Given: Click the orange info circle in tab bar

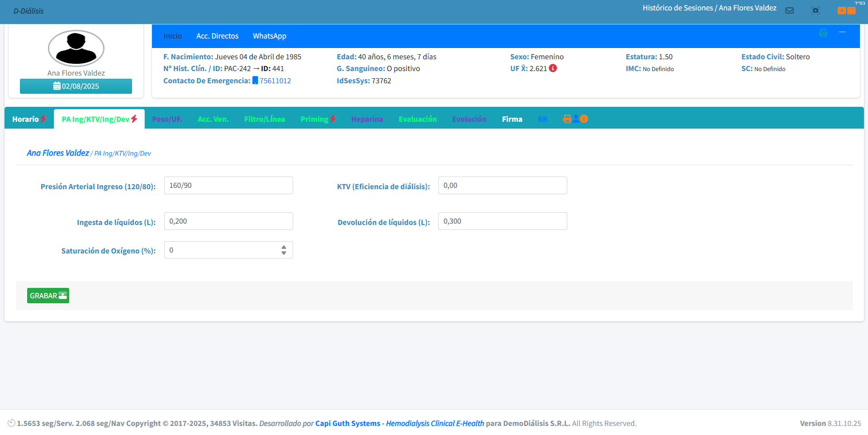Looking at the screenshot, I should tap(584, 119).
